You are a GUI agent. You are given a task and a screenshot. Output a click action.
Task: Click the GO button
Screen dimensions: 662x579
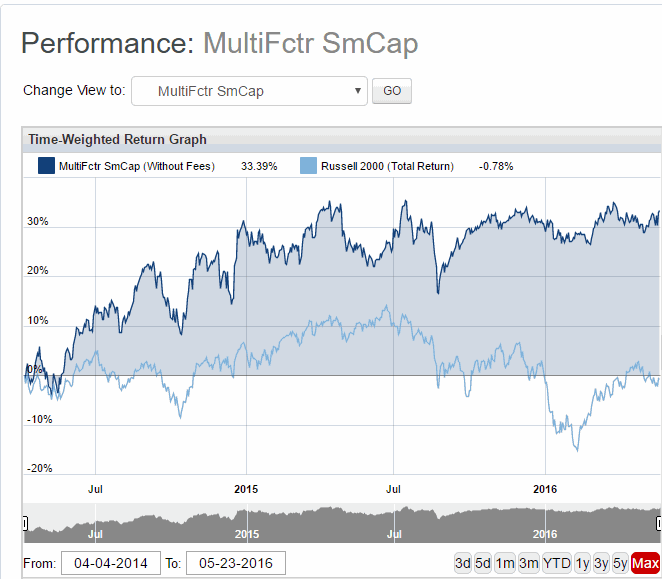point(392,91)
